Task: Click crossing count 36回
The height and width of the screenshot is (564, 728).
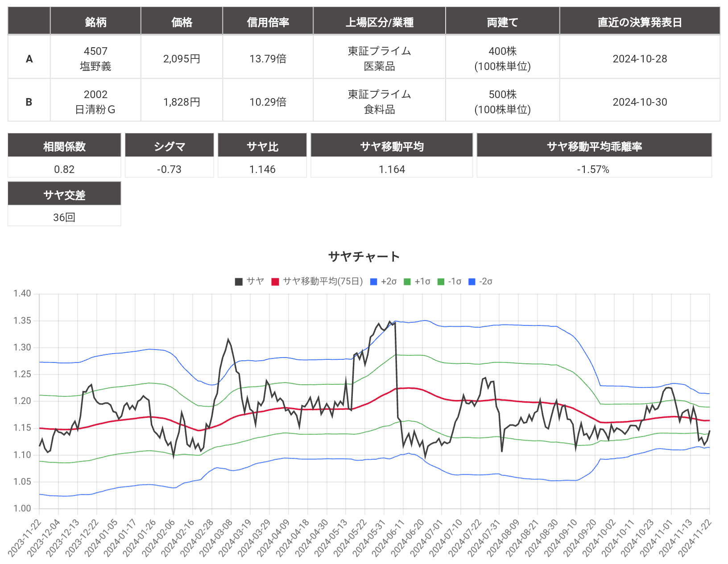Action: click(x=64, y=217)
